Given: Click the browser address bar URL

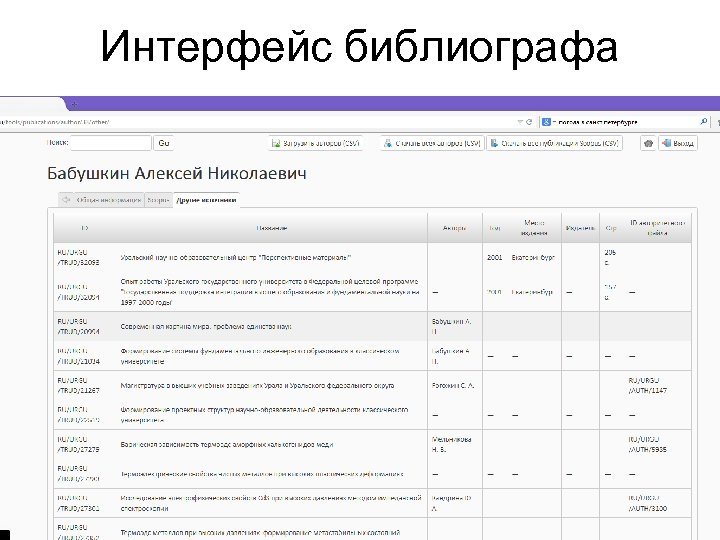Looking at the screenshot, I should click(x=55, y=122).
